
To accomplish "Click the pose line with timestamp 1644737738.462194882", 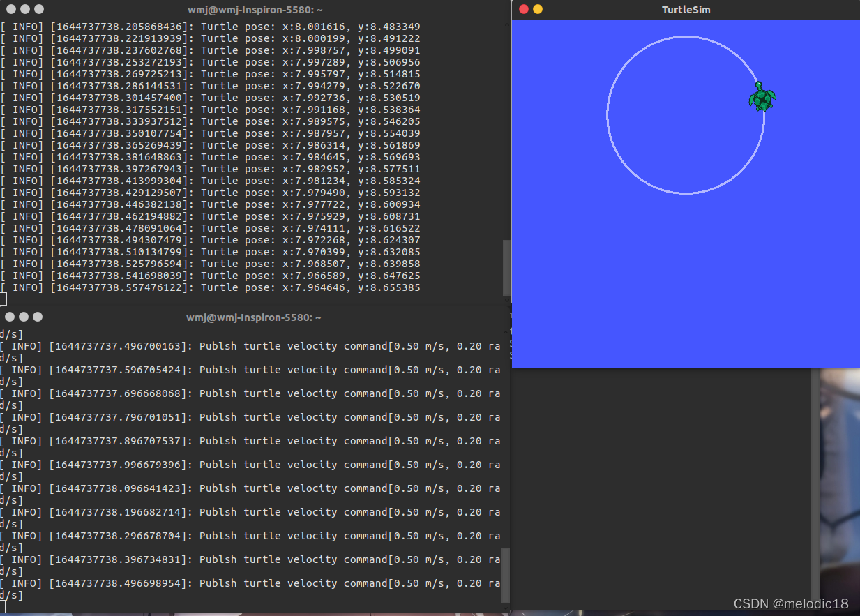I will click(x=210, y=216).
